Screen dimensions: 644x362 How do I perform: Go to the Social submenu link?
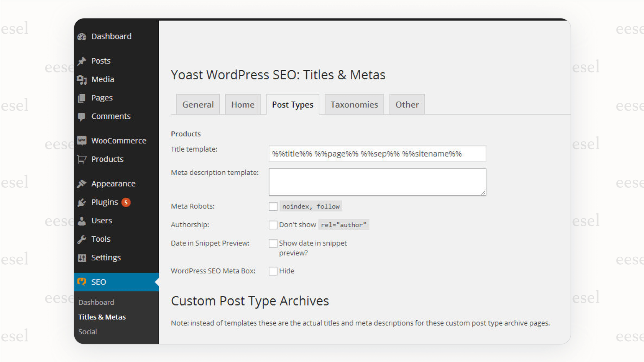tap(87, 332)
